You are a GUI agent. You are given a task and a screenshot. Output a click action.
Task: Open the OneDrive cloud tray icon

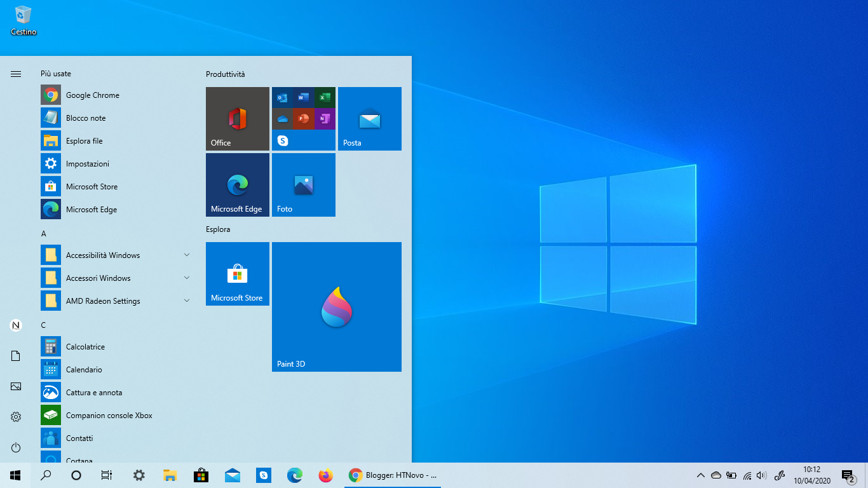[x=716, y=475]
